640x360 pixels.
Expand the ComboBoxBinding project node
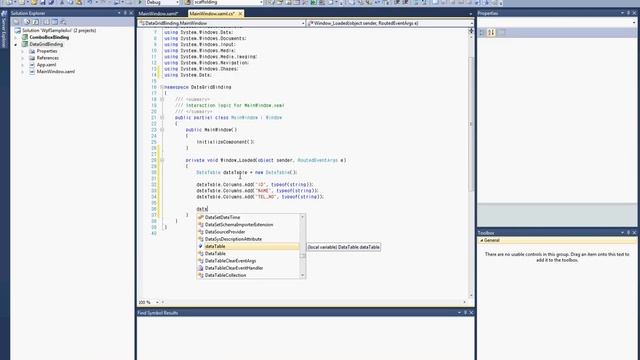[16, 37]
